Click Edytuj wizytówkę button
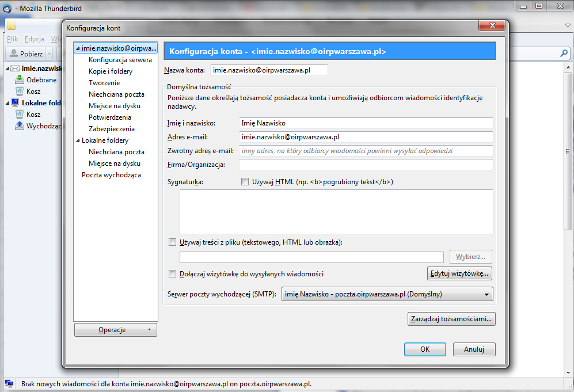Image resolution: width=574 pixels, height=392 pixels. point(459,273)
